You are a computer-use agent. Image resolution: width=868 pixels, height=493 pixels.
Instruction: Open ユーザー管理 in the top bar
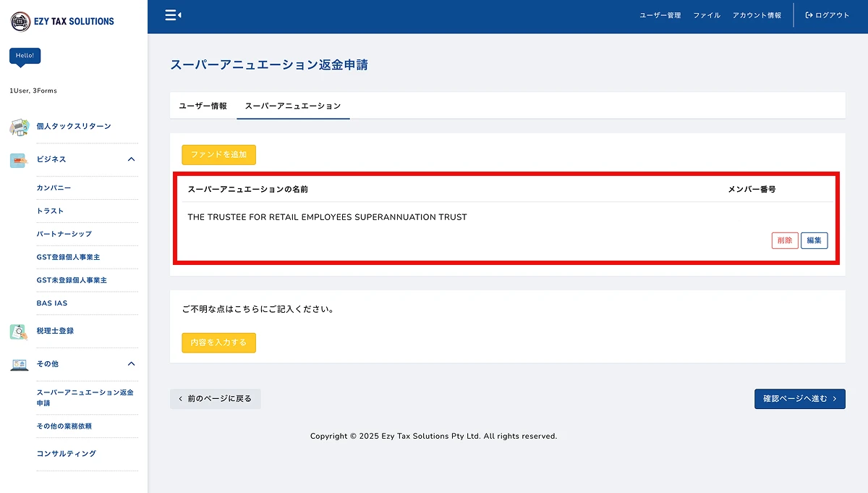[x=660, y=15]
